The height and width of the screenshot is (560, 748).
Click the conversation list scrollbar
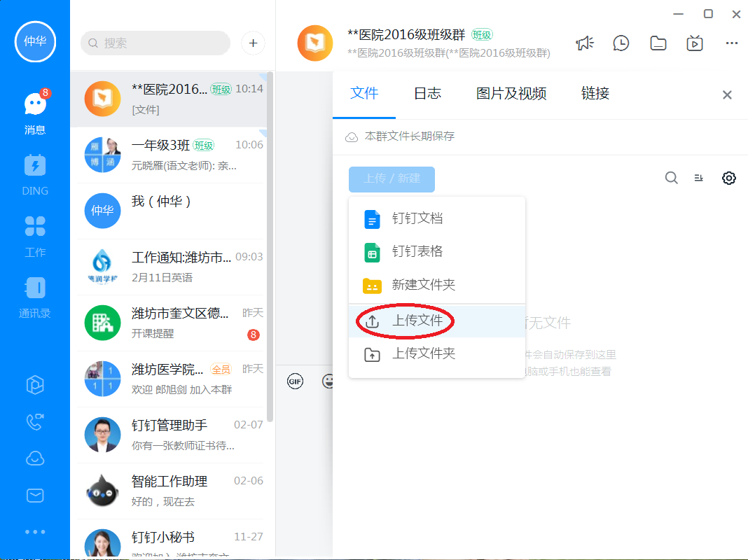[270, 247]
